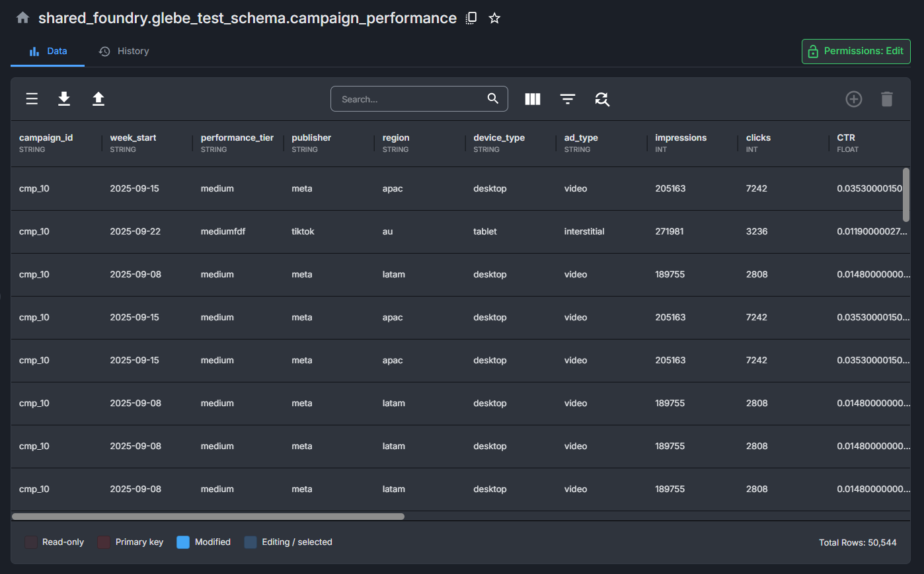Click the Primary key legend swatch

click(104, 542)
